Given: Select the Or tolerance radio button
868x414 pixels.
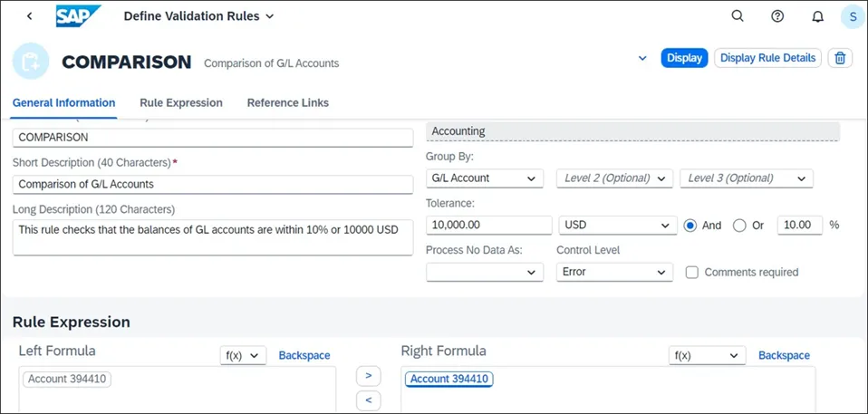Looking at the screenshot, I should pos(739,226).
